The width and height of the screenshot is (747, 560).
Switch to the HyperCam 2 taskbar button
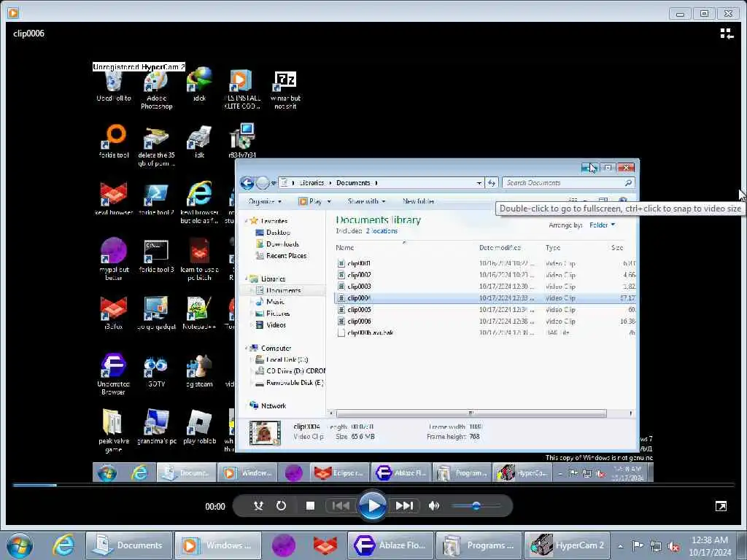tap(567, 545)
